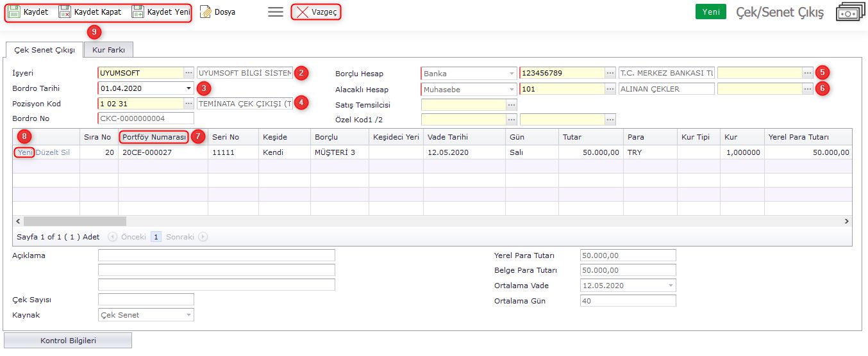Screen dimensions: 868x356
Task: Click the banknote icon beside Çek/Senet Çıkış
Action: point(850,12)
